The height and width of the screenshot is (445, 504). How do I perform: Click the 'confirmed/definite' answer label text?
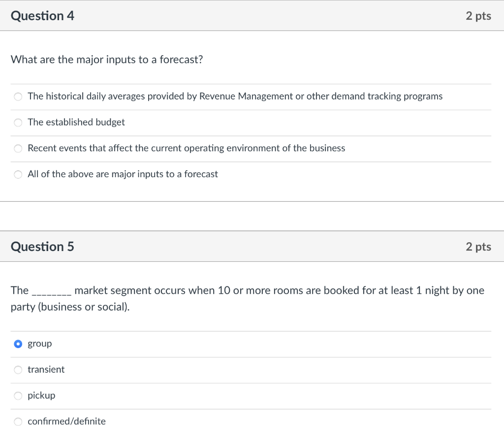pos(66,421)
